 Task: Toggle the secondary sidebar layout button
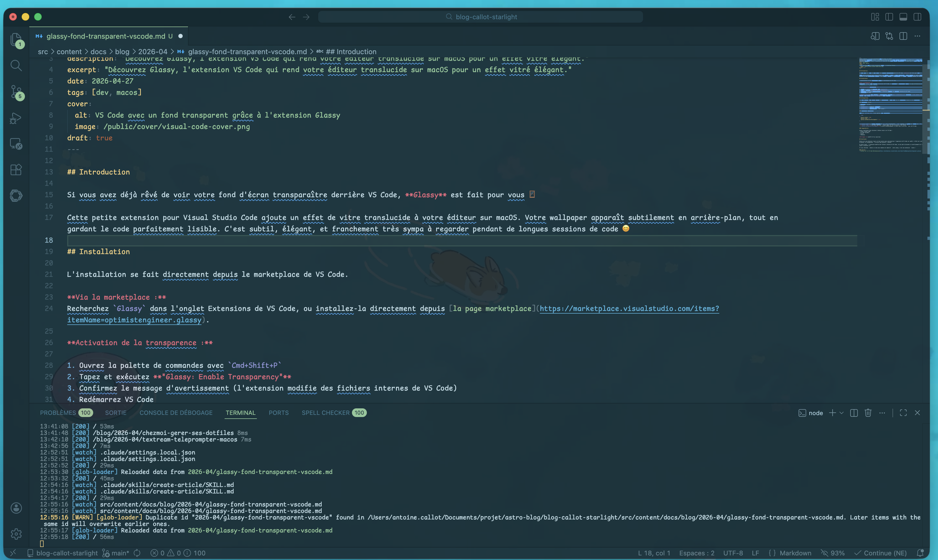[917, 17]
